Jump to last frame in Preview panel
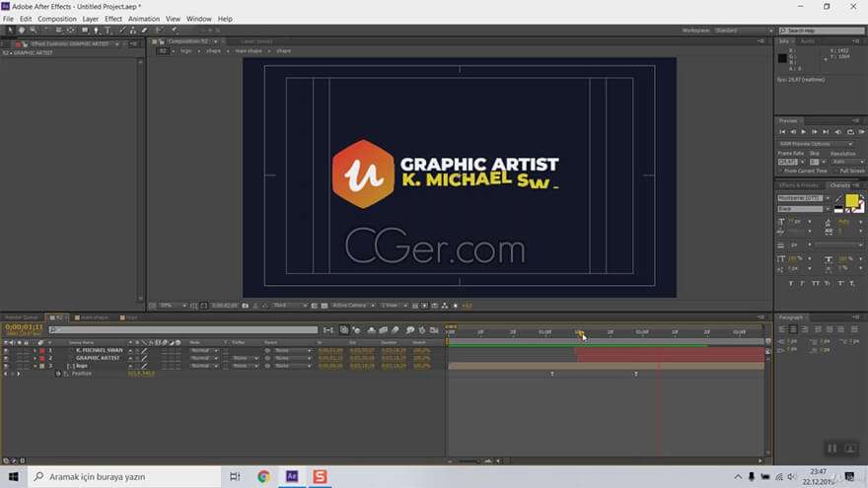 826,132
